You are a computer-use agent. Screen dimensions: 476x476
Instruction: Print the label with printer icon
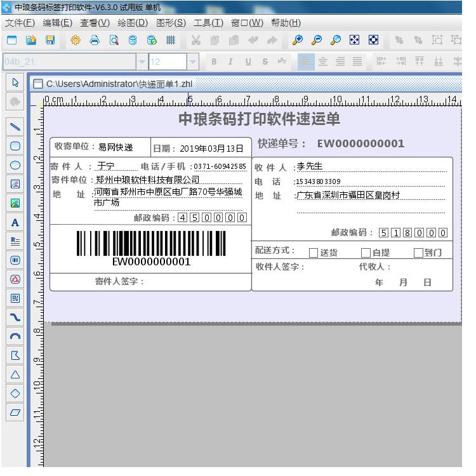(x=95, y=40)
